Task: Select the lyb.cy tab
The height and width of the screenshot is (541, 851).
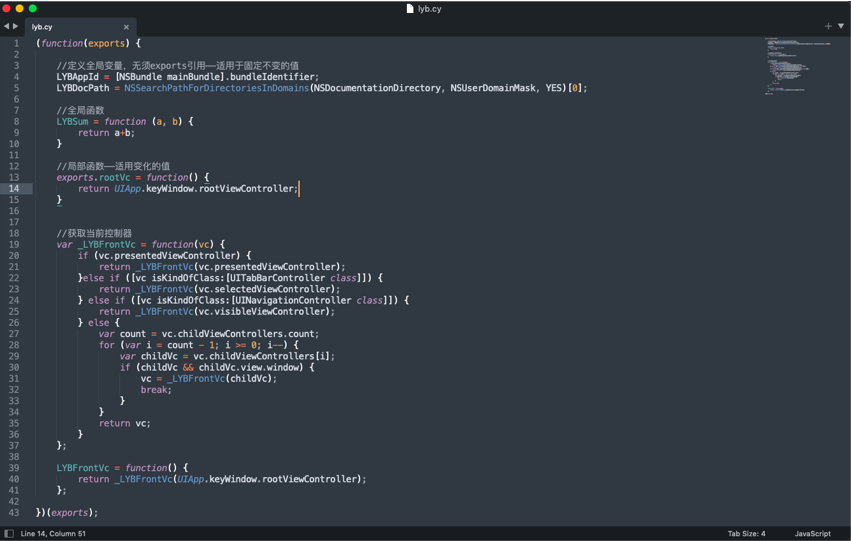Action: pos(79,27)
